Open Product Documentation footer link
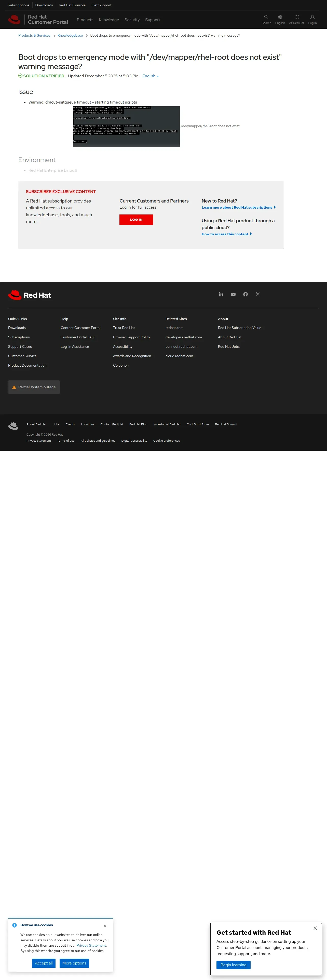 point(27,365)
